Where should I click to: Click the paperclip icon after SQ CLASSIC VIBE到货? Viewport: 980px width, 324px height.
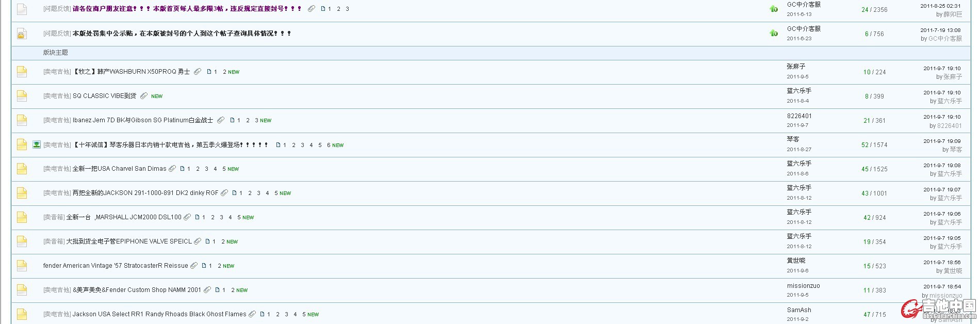[144, 96]
